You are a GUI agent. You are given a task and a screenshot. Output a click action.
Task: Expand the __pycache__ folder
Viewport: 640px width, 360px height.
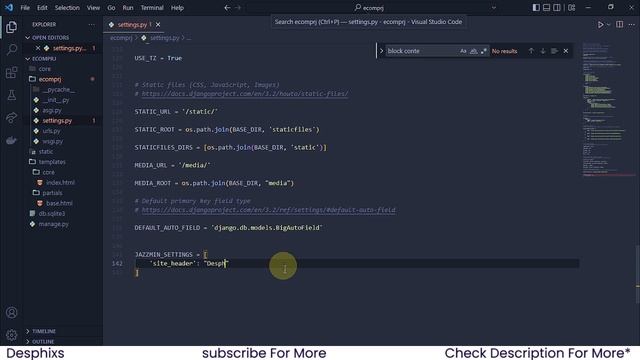coord(58,89)
